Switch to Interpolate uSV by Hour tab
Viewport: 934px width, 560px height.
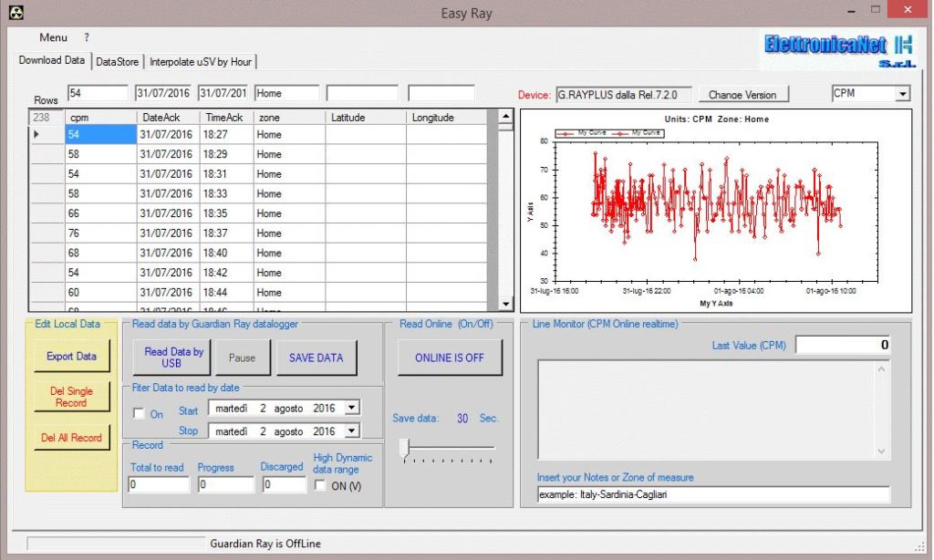click(x=201, y=62)
